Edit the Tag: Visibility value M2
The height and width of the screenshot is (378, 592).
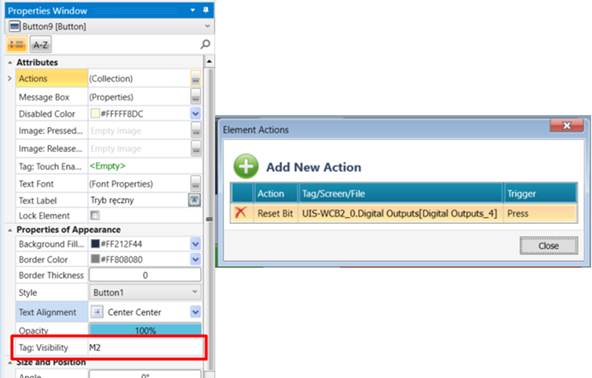(145, 347)
